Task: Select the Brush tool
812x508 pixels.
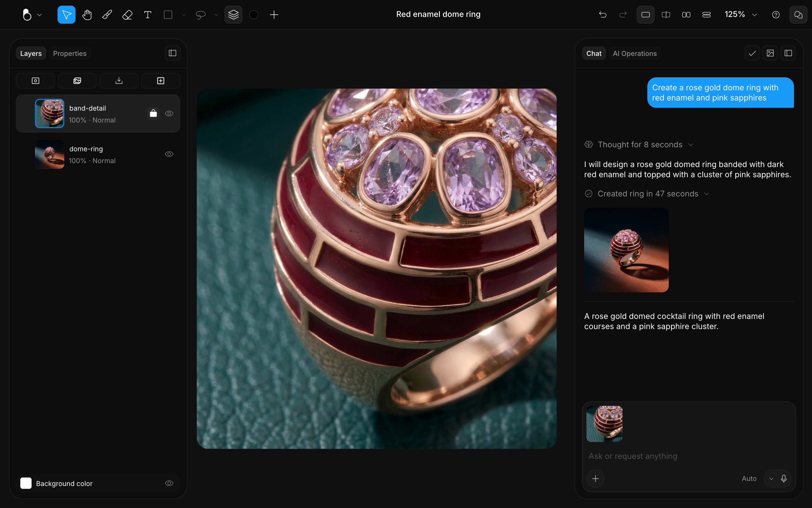Action: (x=107, y=14)
